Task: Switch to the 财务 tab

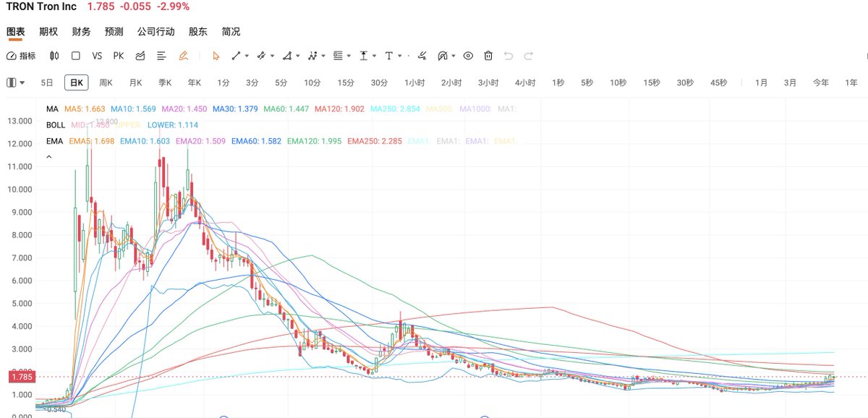Action: point(81,32)
